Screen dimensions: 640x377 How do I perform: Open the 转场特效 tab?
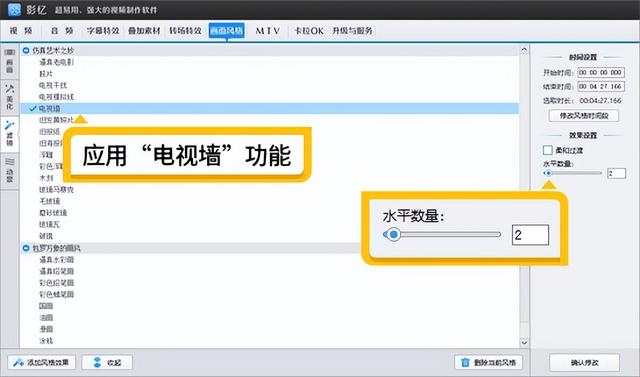pyautogui.click(x=185, y=31)
